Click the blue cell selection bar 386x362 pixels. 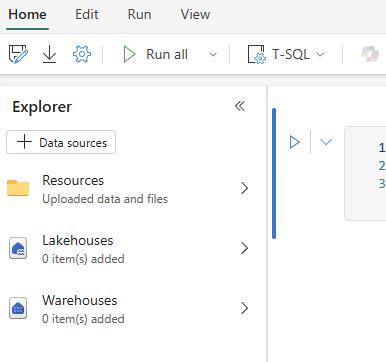coord(274,173)
